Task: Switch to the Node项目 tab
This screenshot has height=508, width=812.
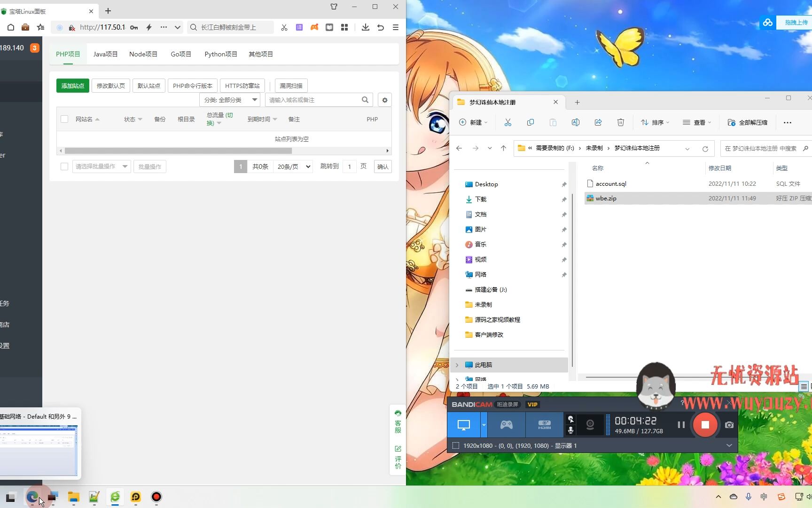Action: [143, 54]
